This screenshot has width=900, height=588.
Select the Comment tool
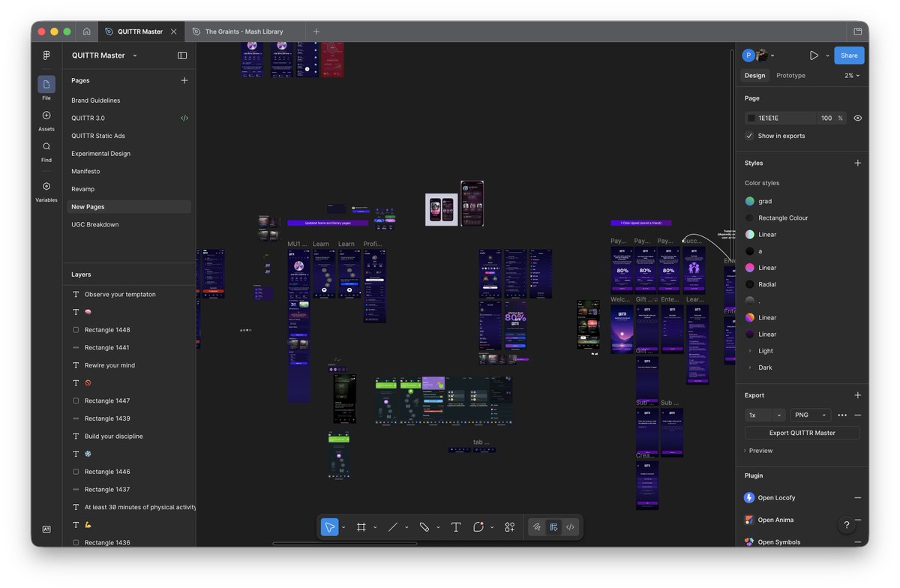(x=478, y=527)
